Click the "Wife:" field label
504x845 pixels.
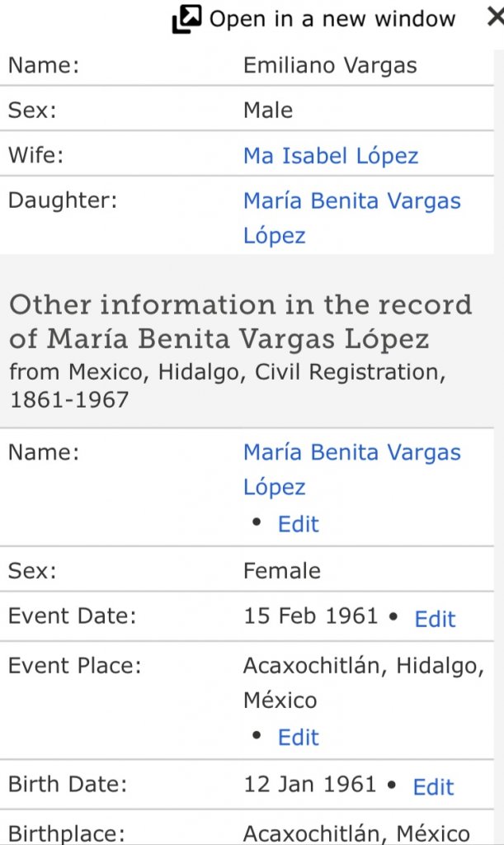pyautogui.click(x=35, y=155)
